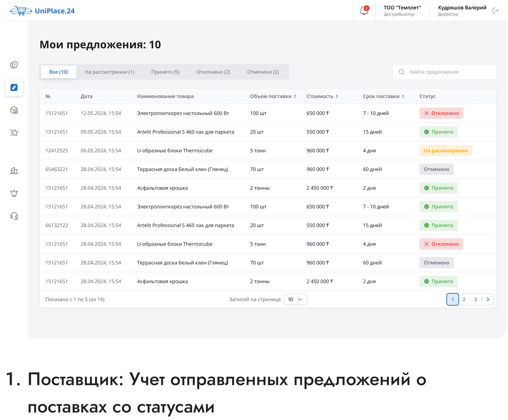Click the logout arrow icon
Image resolution: width=508 pixels, height=420 pixels.
(495, 11)
